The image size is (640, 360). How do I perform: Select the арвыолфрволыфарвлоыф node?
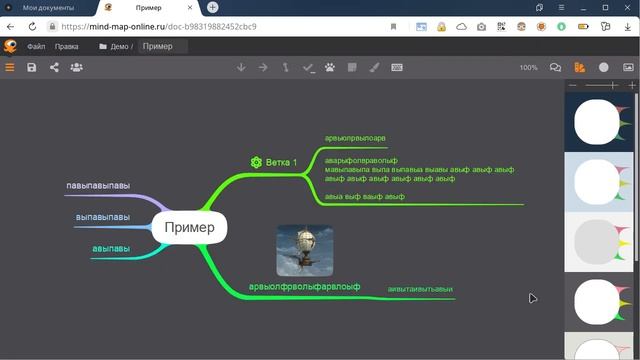point(304,287)
